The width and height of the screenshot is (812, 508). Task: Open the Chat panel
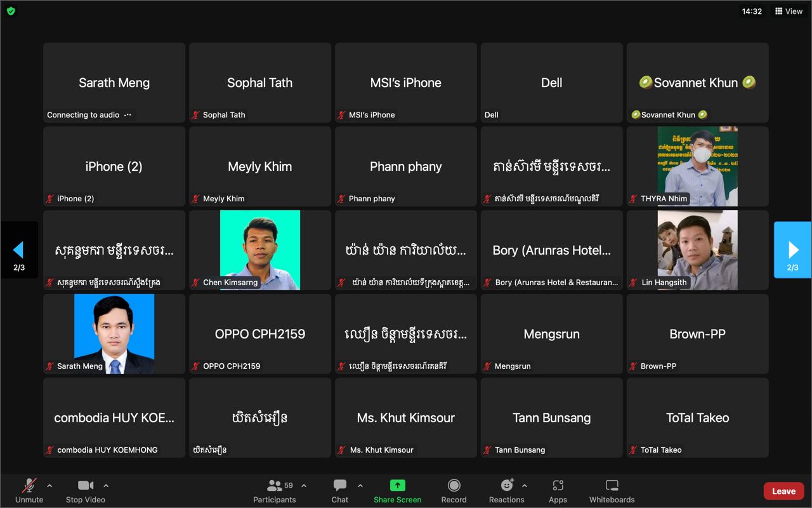340,491
